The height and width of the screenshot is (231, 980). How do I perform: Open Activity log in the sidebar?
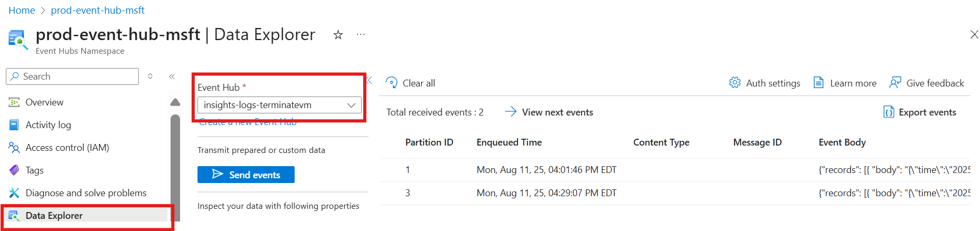48,125
